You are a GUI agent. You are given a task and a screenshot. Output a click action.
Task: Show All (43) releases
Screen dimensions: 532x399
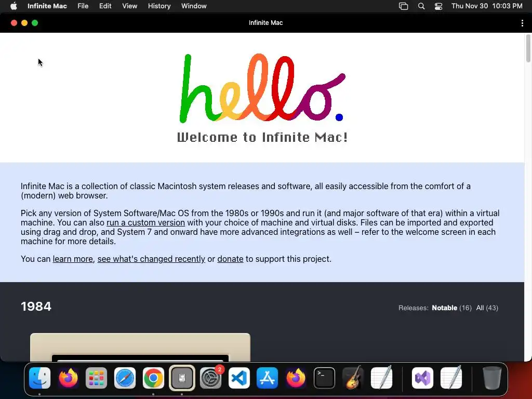pyautogui.click(x=487, y=308)
